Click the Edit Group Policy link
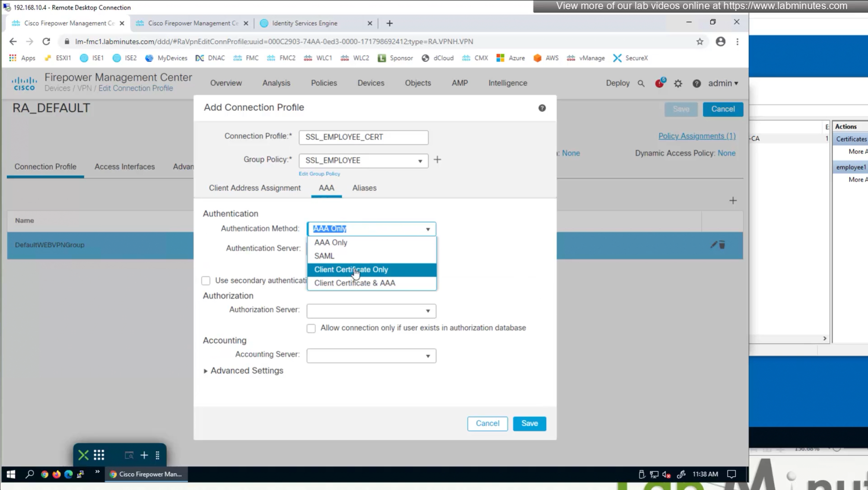 pos(319,174)
